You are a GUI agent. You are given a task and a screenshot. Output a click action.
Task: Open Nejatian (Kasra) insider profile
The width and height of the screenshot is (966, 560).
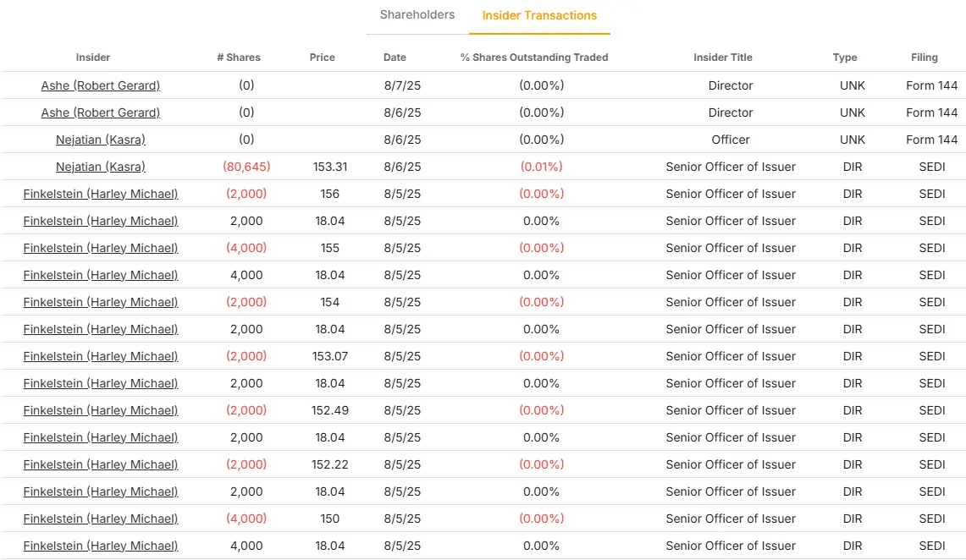tap(100, 140)
